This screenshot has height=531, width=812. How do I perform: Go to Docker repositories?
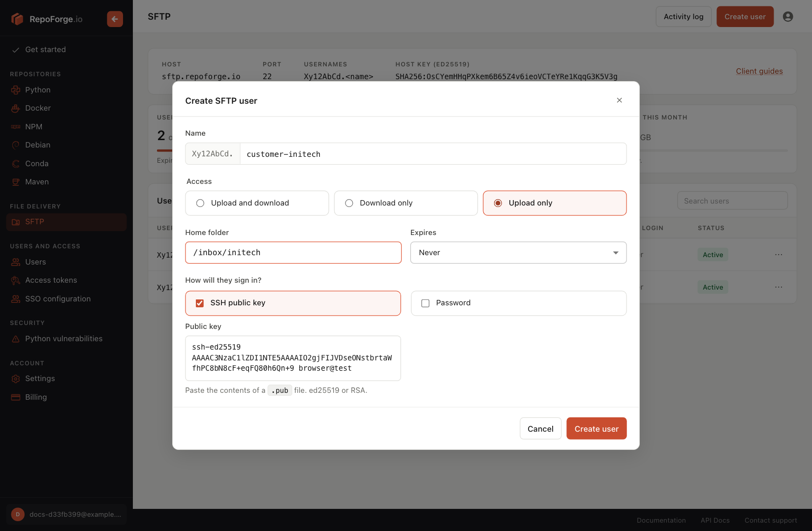[38, 108]
